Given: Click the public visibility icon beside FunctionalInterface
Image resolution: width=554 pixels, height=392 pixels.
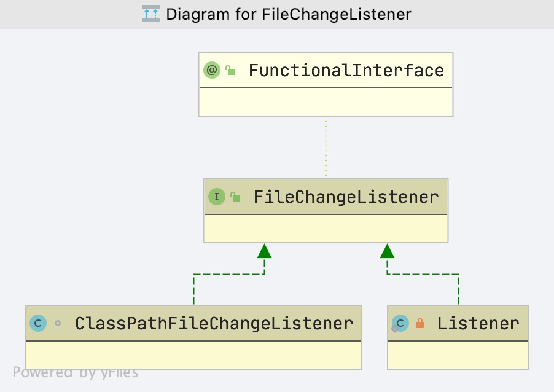Looking at the screenshot, I should point(230,71).
